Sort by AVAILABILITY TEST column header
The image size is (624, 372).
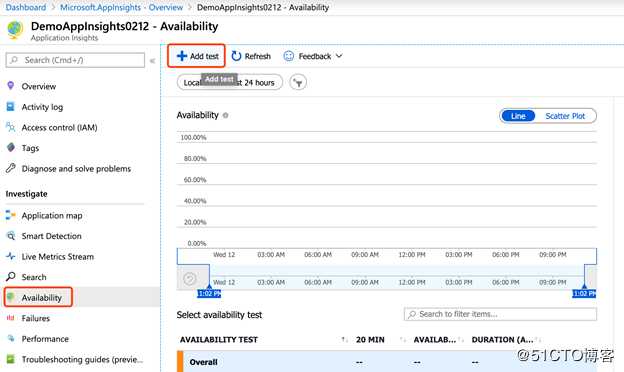218,339
